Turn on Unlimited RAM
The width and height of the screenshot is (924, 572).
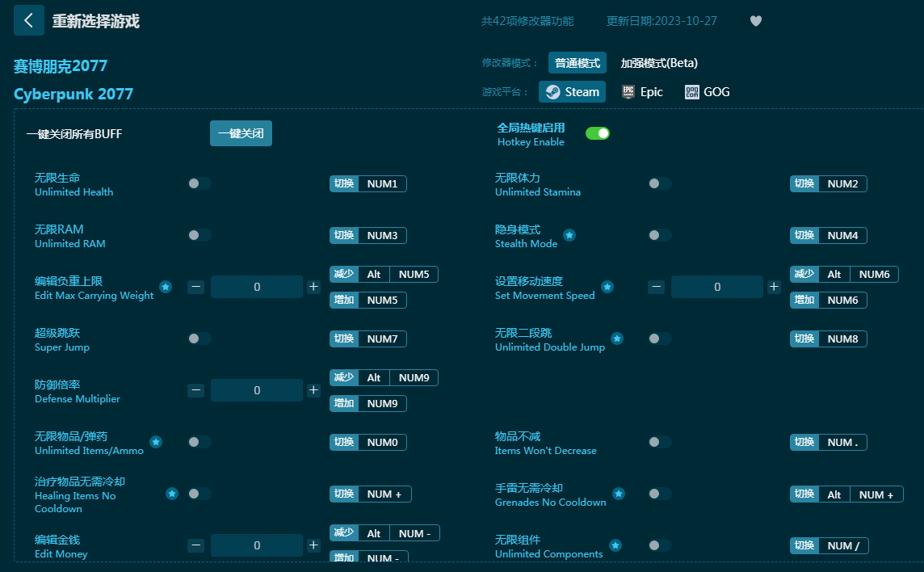click(x=199, y=235)
